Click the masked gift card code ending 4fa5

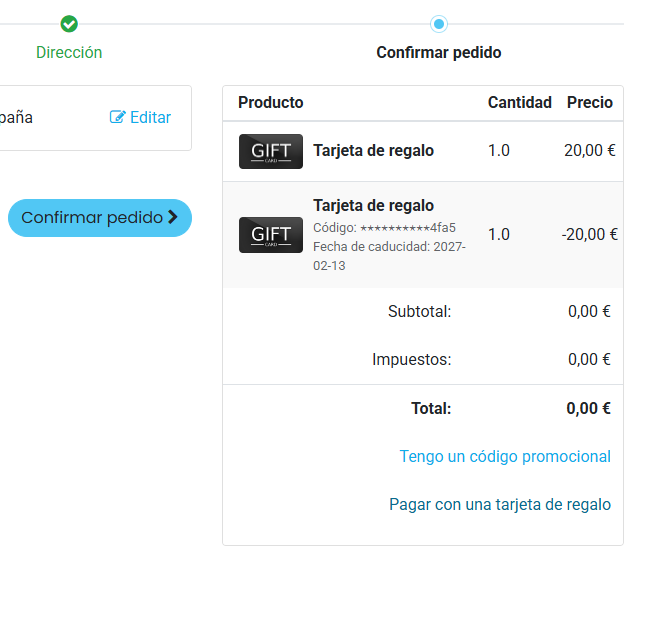(385, 227)
